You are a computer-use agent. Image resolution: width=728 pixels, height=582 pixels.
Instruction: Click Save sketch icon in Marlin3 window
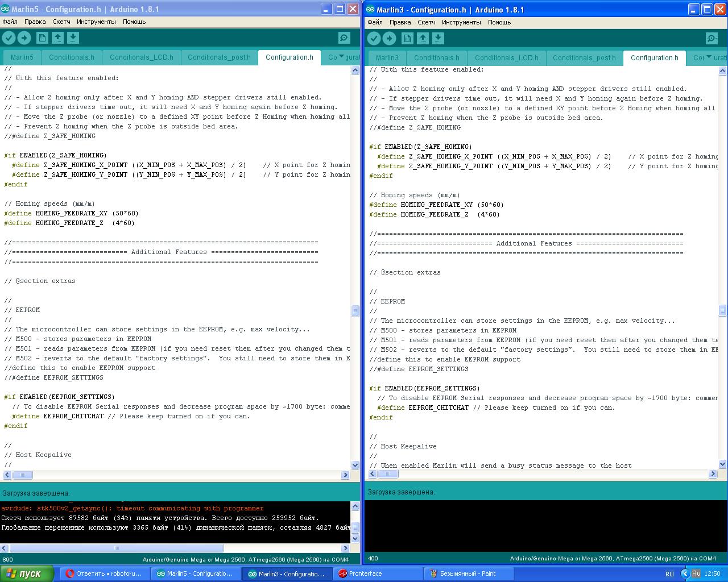(438, 39)
